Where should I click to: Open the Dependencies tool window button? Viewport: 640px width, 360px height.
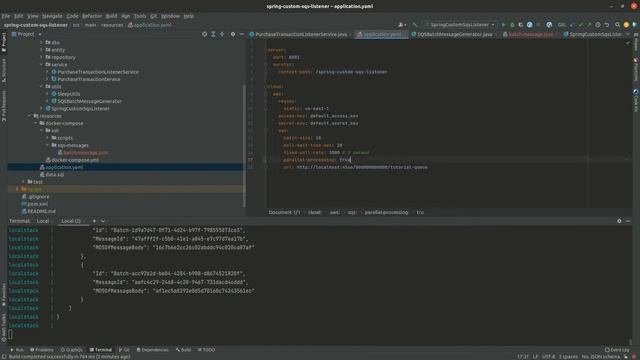(152, 350)
